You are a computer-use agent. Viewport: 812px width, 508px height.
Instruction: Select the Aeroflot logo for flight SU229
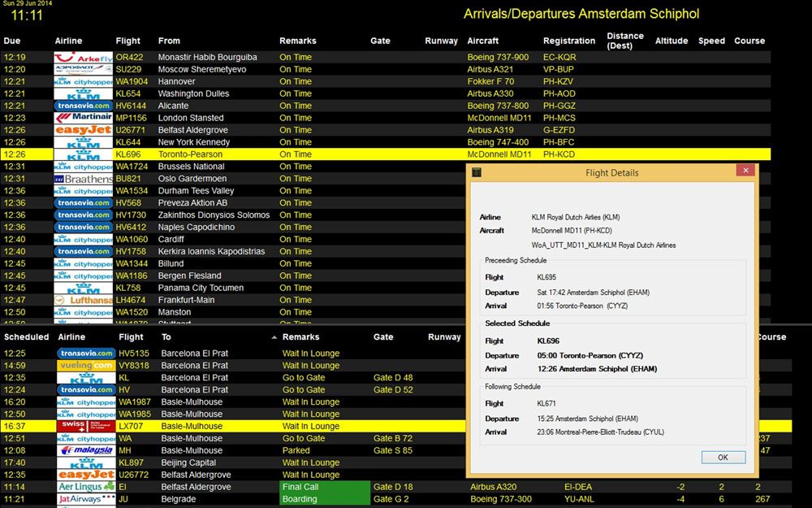pos(83,70)
